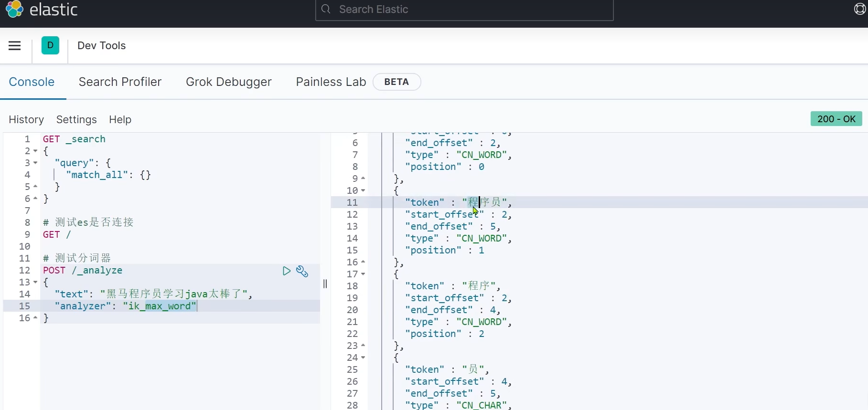Click the response line "end_offset" : 4
This screenshot has height=410, width=868.
(x=453, y=310)
